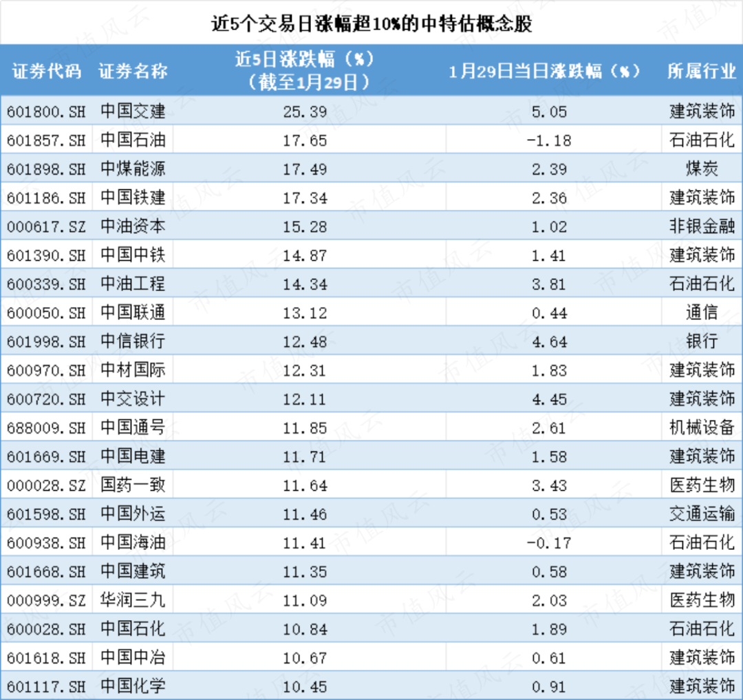Select the name 中油工程
Screen dimensions: 743x700
point(133,284)
